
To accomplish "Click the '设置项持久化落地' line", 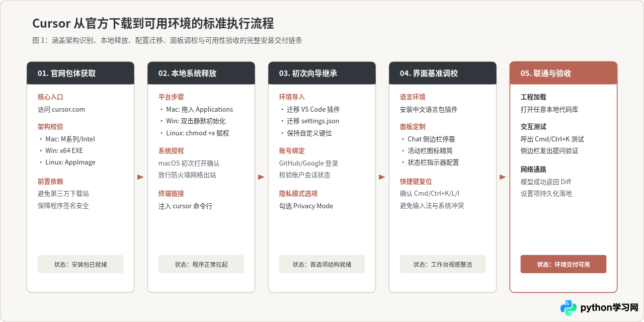I will click(x=546, y=194).
